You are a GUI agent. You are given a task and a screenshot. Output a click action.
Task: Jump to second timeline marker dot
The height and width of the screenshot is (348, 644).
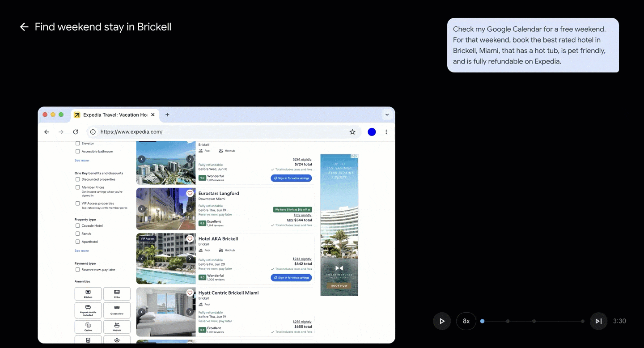pyautogui.click(x=508, y=321)
